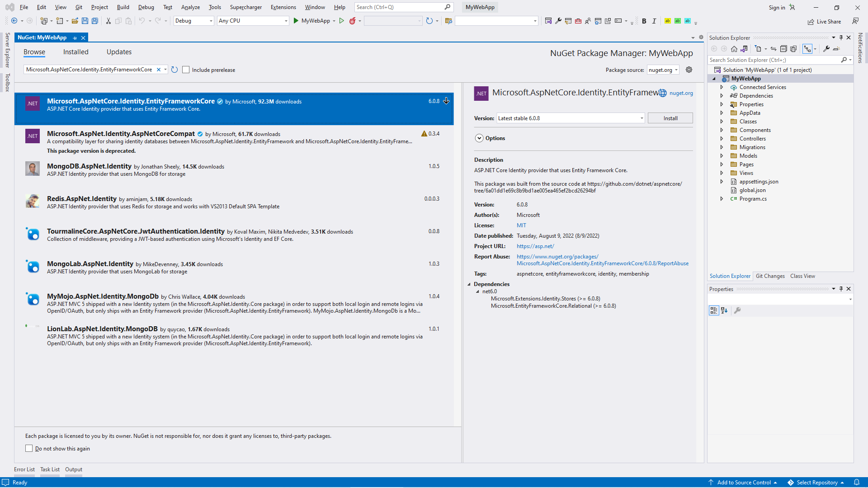Refresh the NuGet package search results
Screen dimensions: 868x488
click(x=175, y=70)
